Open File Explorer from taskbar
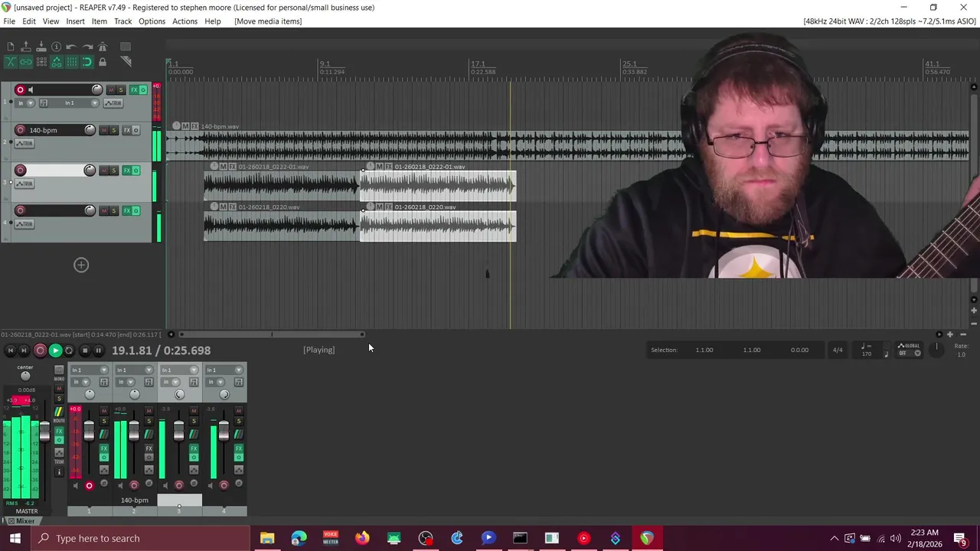Image resolution: width=980 pixels, height=551 pixels. click(267, 538)
